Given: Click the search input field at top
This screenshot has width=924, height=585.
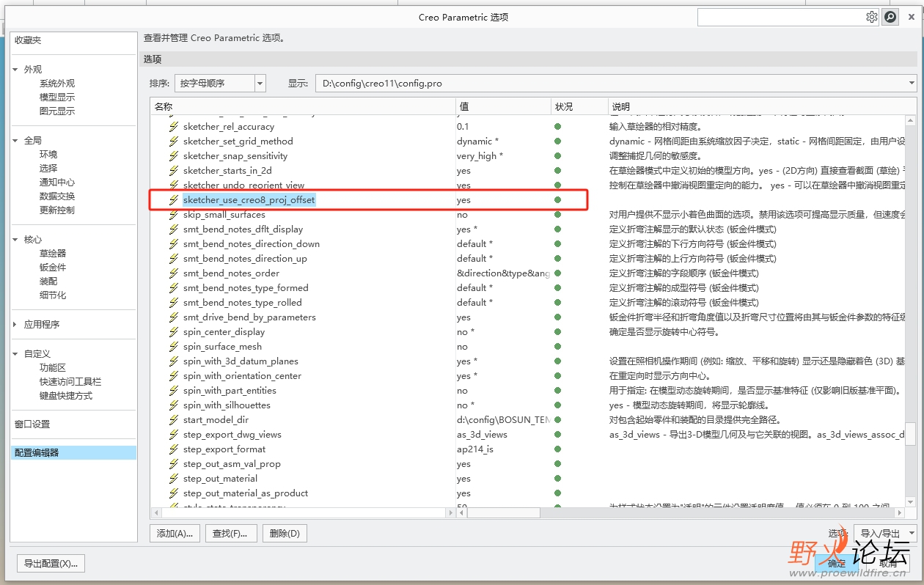Looking at the screenshot, I should pyautogui.click(x=780, y=17).
